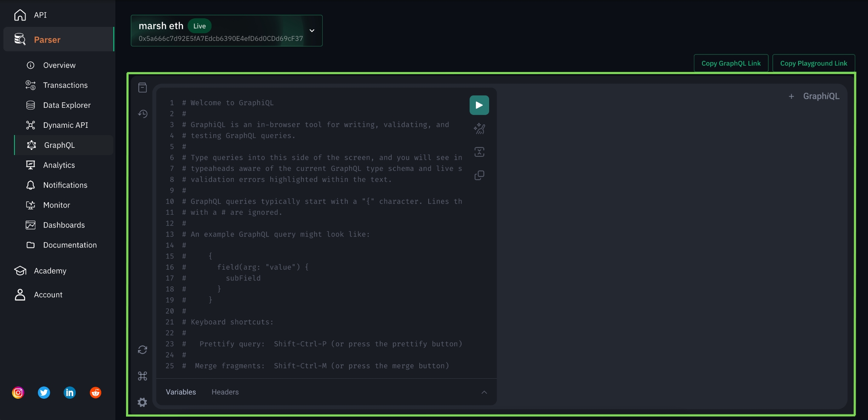868x420 pixels.
Task: Switch to the Headers tab
Action: pos(225,392)
